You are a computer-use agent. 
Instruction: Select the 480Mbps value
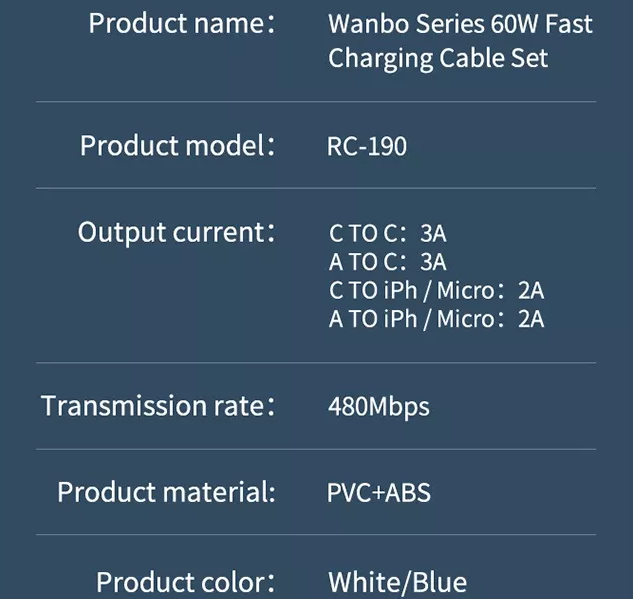(378, 407)
